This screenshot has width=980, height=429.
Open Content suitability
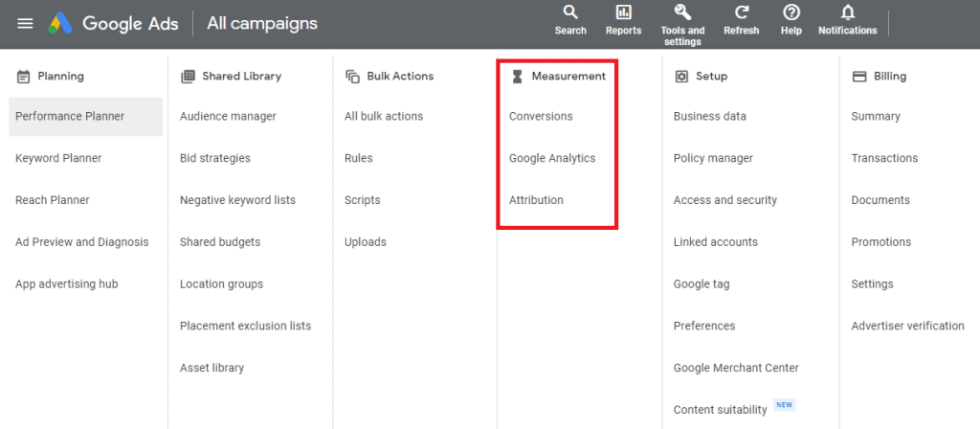(x=720, y=410)
